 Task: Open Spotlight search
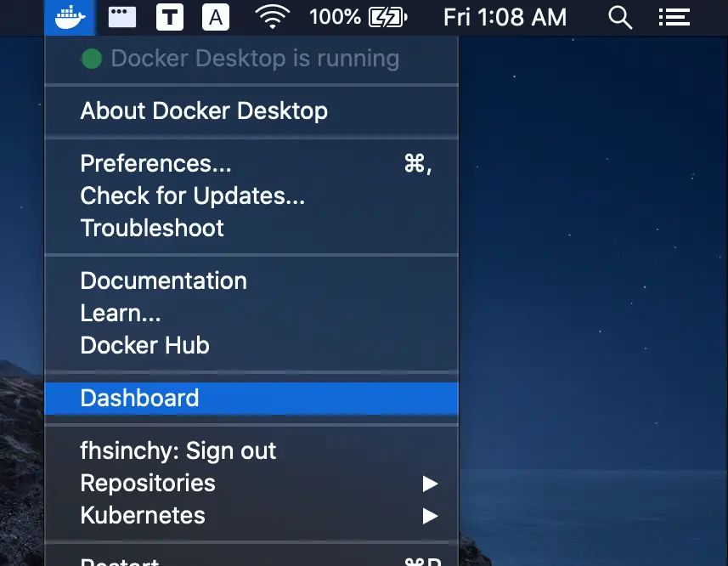619,17
